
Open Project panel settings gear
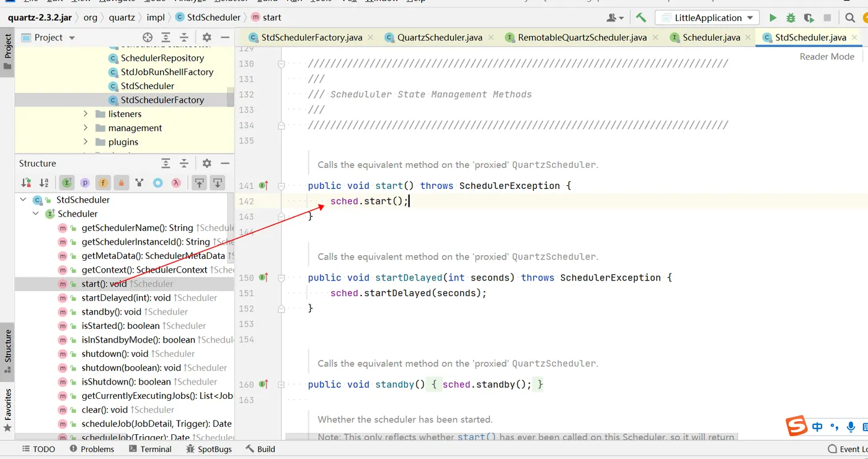[207, 38]
